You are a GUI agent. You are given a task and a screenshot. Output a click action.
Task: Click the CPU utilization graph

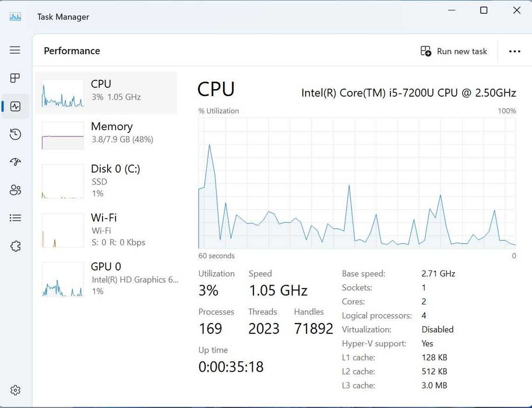[x=357, y=183]
